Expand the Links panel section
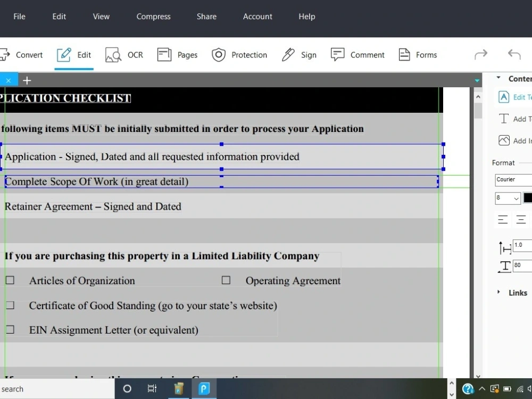 pos(498,292)
